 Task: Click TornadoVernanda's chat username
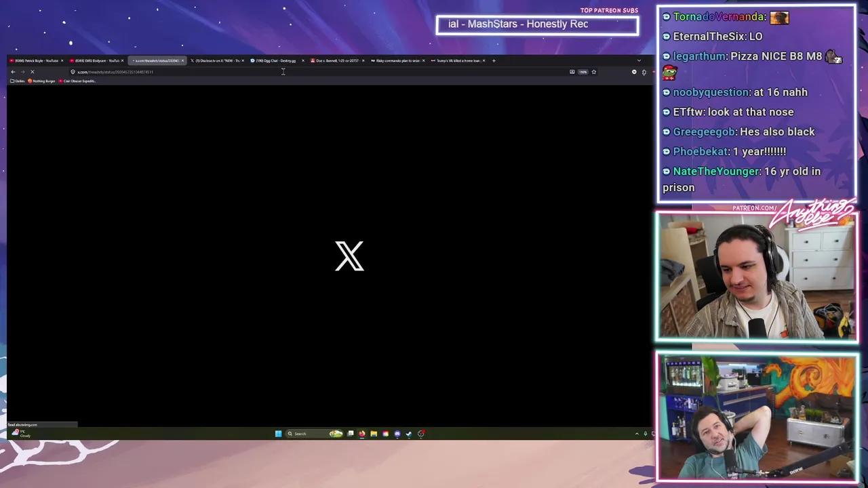point(719,17)
